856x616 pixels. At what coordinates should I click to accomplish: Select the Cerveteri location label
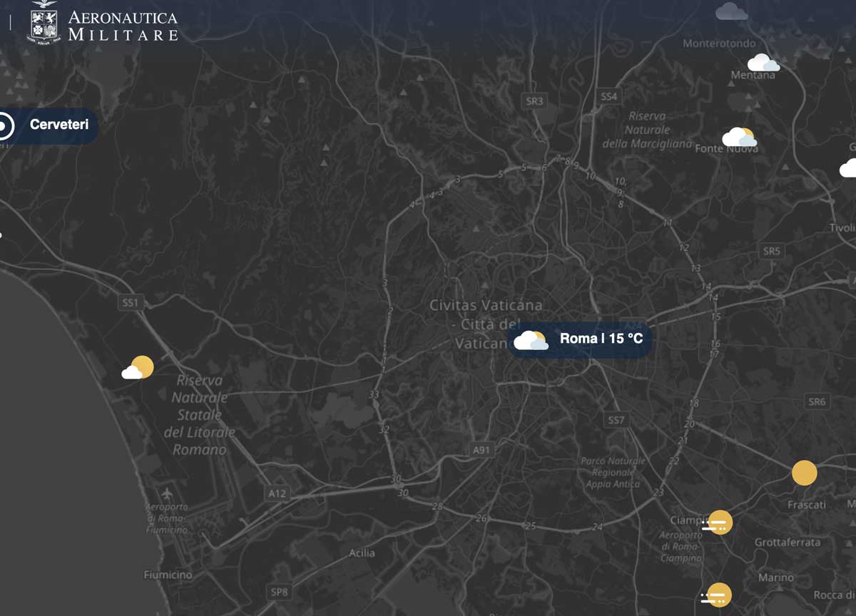point(59,125)
